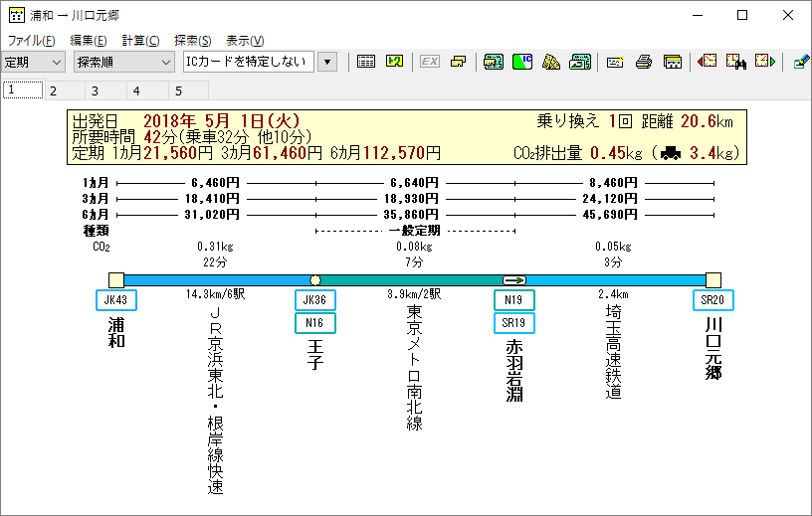Click the 31,020円 six-month fare

point(212,215)
